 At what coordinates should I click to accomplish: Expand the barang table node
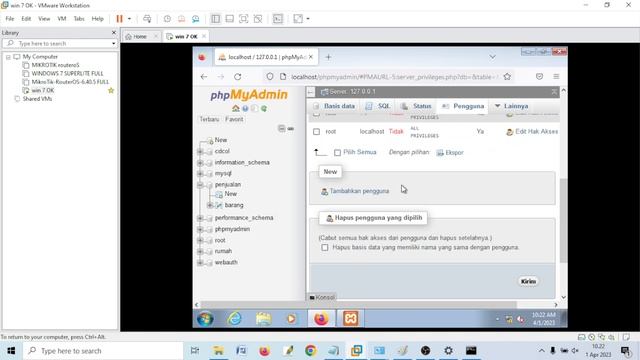click(210, 205)
